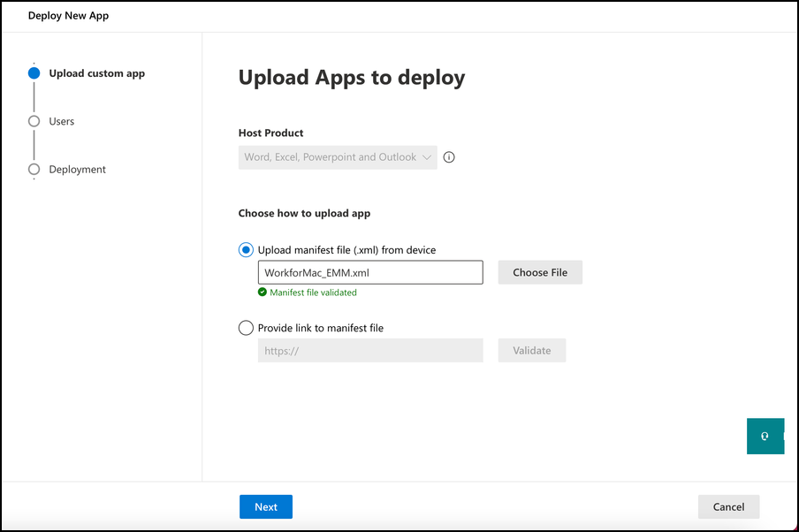Screen dimensions: 799x532
Task: Select Upload manifest file from device option
Action: [x=247, y=250]
